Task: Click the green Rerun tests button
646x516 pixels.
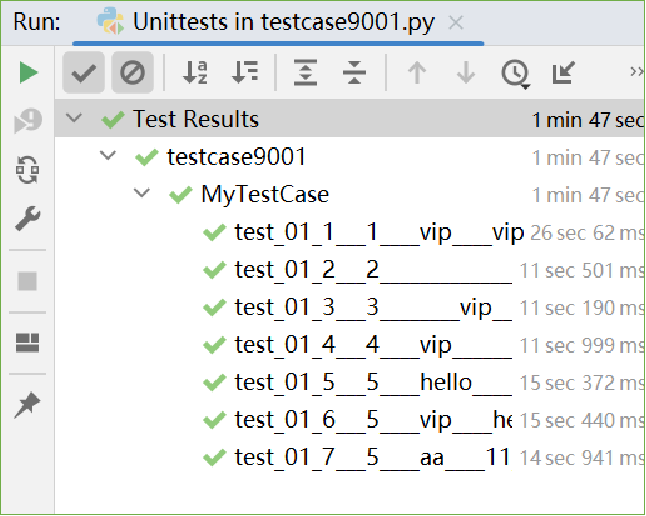Action: [x=28, y=72]
